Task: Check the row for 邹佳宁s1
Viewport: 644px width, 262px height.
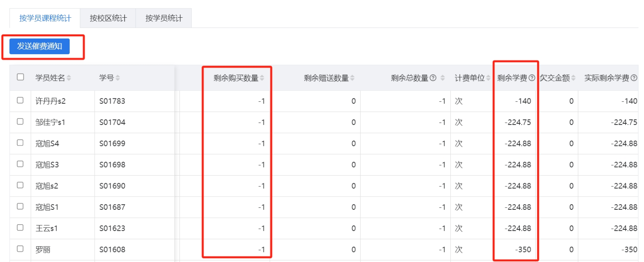Action: [x=20, y=121]
